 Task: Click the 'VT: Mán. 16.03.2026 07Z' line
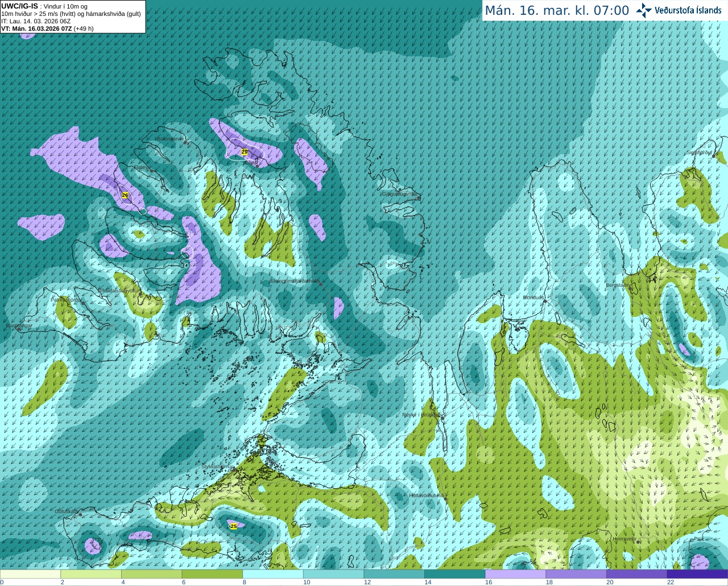point(36,28)
